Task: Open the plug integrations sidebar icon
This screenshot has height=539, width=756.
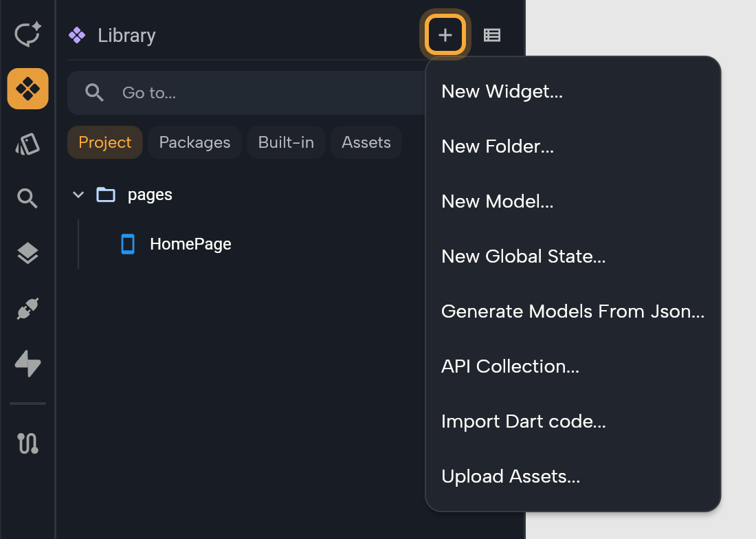Action: pos(27,309)
